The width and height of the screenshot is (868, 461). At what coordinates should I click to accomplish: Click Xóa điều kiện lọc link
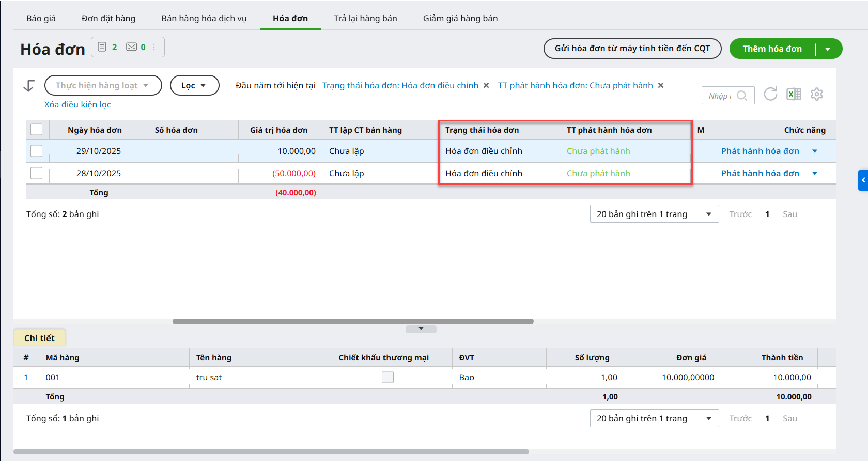click(78, 104)
